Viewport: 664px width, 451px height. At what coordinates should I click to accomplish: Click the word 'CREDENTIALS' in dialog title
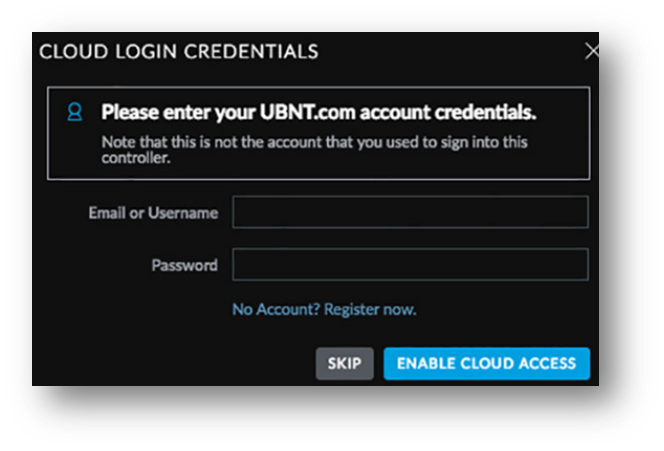point(251,52)
